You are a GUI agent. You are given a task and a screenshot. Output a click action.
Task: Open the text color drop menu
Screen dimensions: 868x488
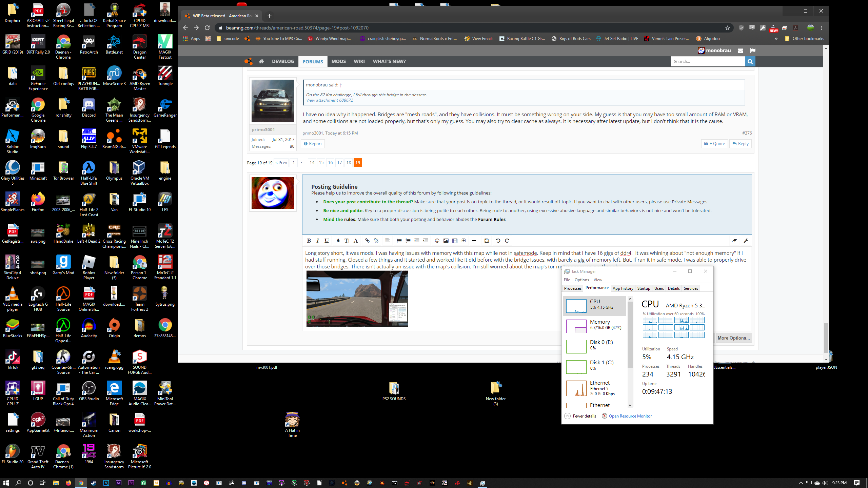pyautogui.click(x=338, y=241)
